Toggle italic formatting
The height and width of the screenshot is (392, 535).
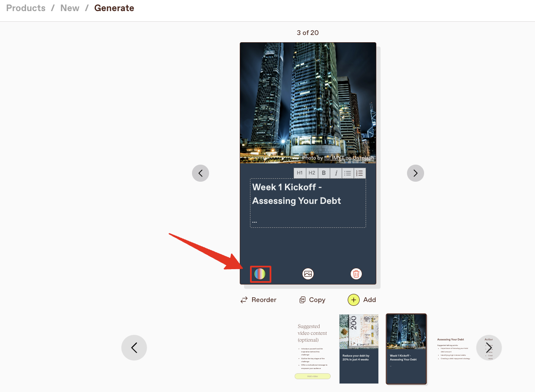(336, 173)
